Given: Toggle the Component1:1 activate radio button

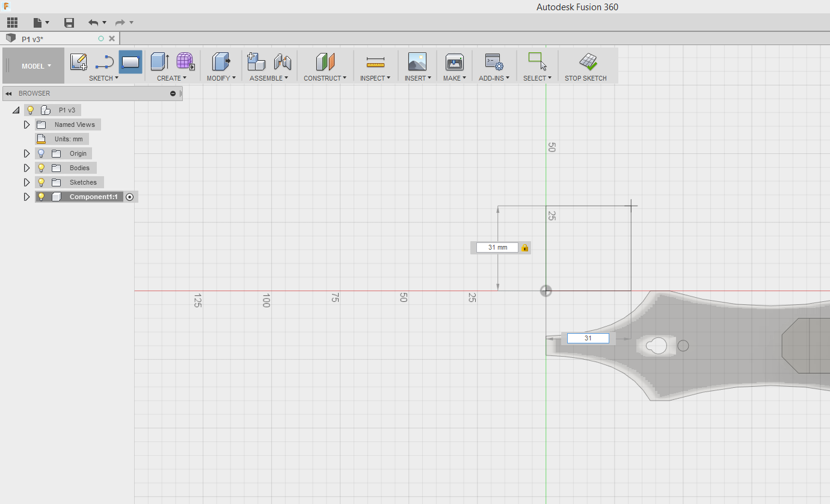Looking at the screenshot, I should point(130,197).
